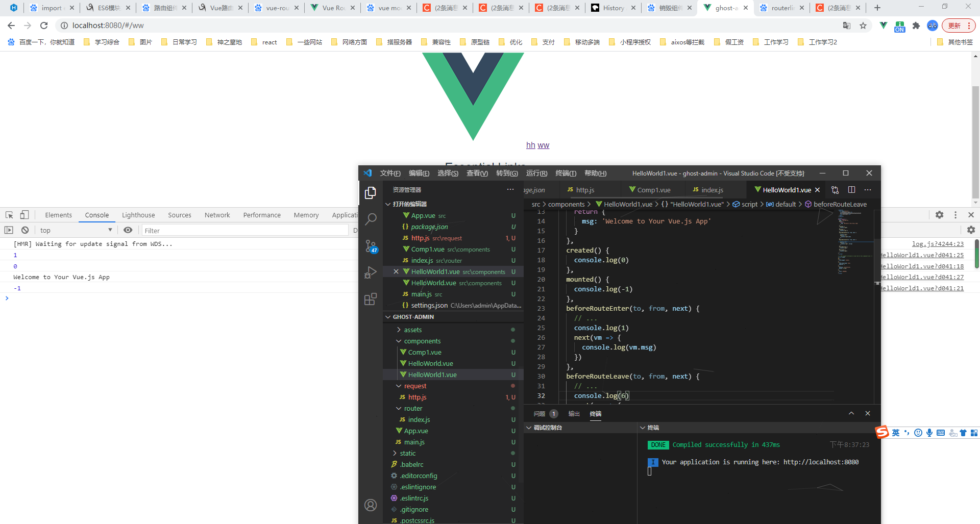
Task: Open Source Control view with 47 badge
Action: pos(371,246)
